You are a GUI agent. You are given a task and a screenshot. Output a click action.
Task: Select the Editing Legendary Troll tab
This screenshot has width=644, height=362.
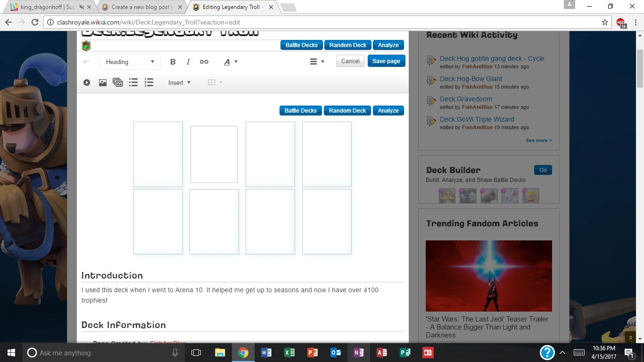pyautogui.click(x=233, y=7)
